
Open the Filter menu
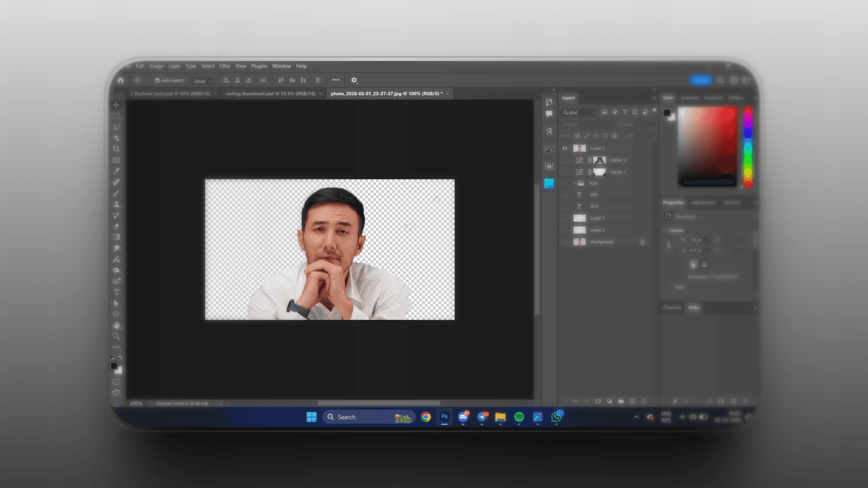tap(225, 66)
